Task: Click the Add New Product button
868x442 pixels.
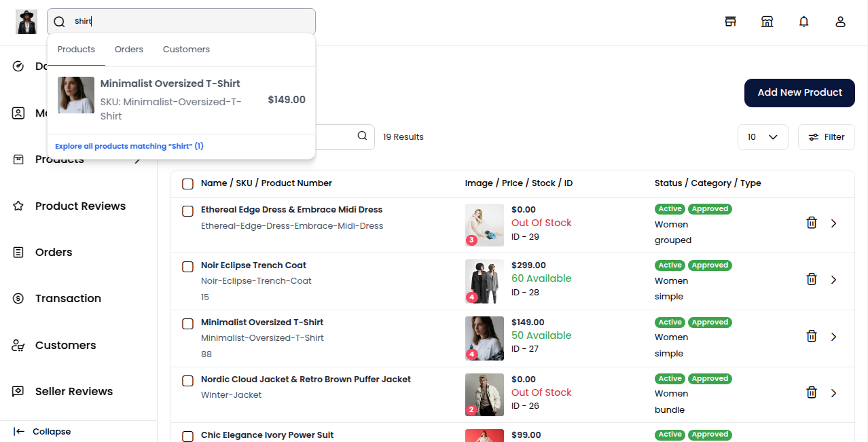Action: [x=799, y=93]
